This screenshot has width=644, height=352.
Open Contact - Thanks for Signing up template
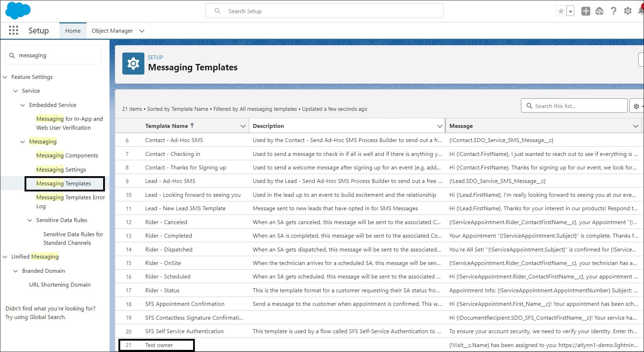[x=186, y=168]
